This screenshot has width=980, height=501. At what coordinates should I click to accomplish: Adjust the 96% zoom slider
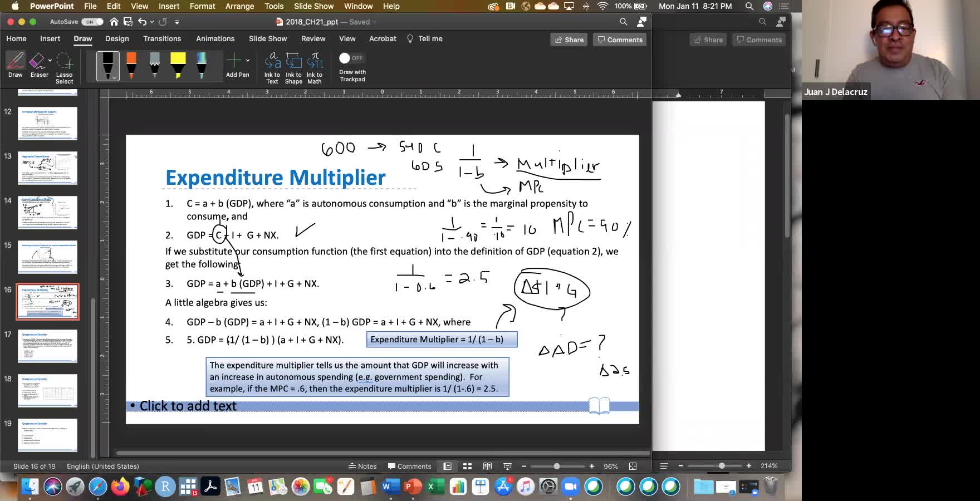point(557,466)
